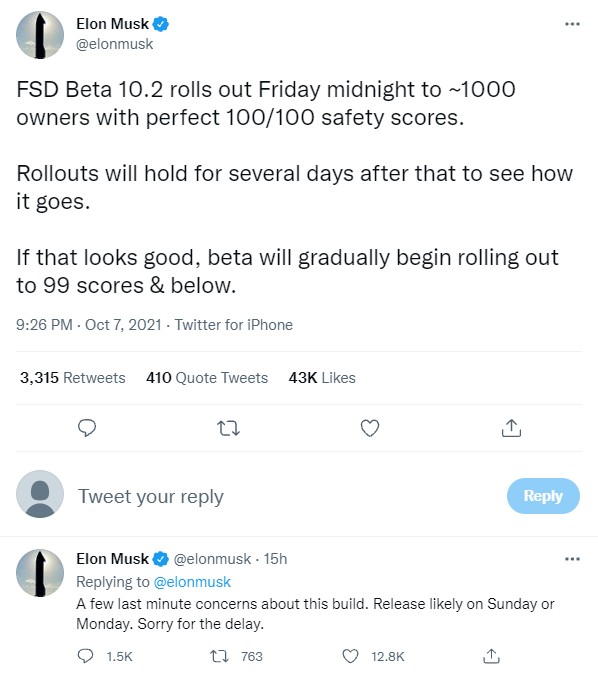The image size is (598, 675).
Task: Click the comment icon showing 1.5K replies
Action: pos(85,656)
